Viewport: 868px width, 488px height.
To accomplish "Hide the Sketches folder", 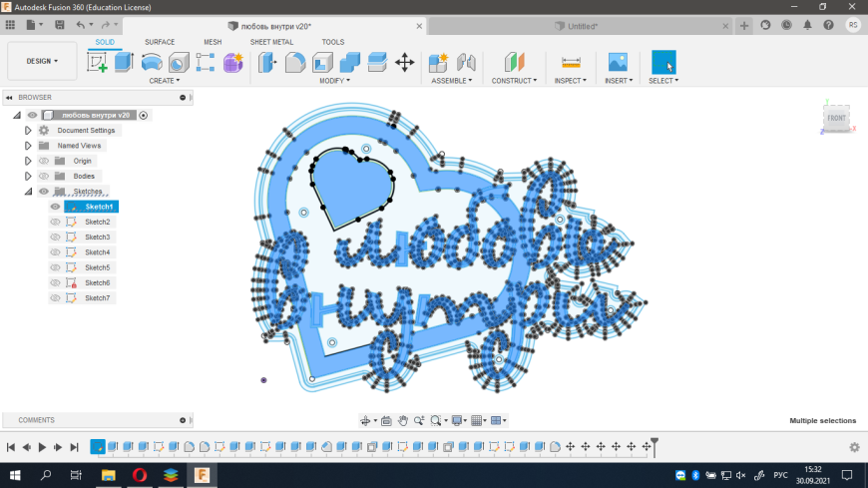I will [44, 191].
